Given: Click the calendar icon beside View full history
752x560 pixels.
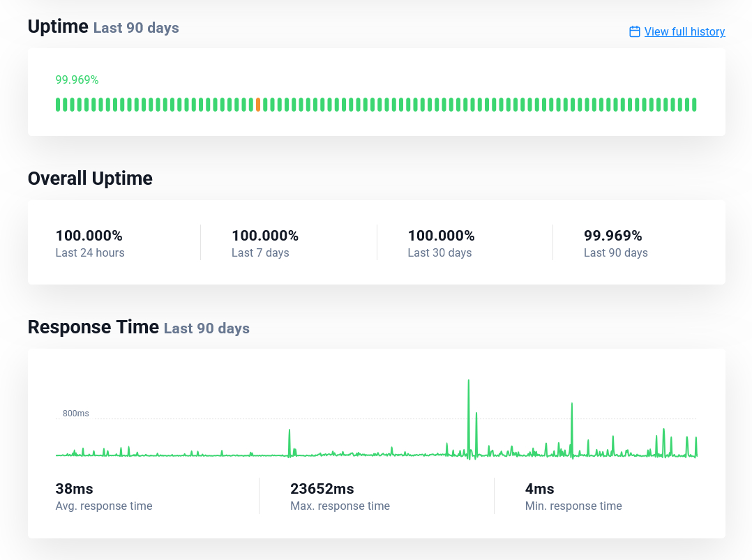Looking at the screenshot, I should coord(634,31).
